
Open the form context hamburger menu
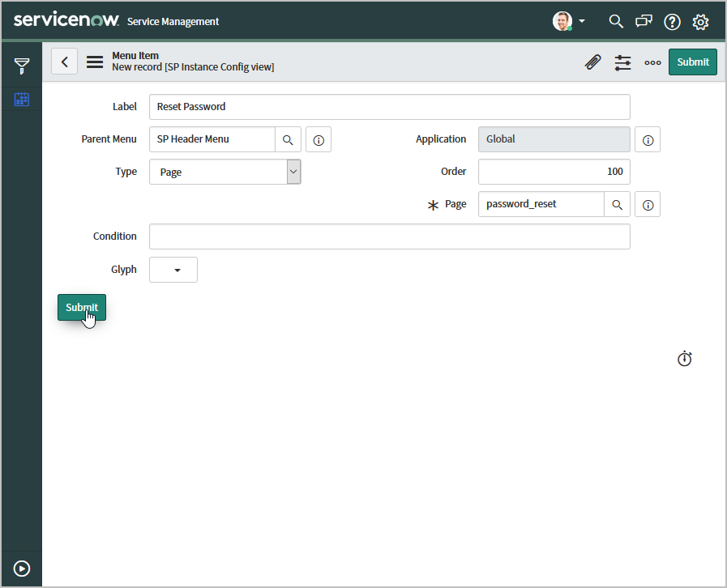(x=95, y=62)
